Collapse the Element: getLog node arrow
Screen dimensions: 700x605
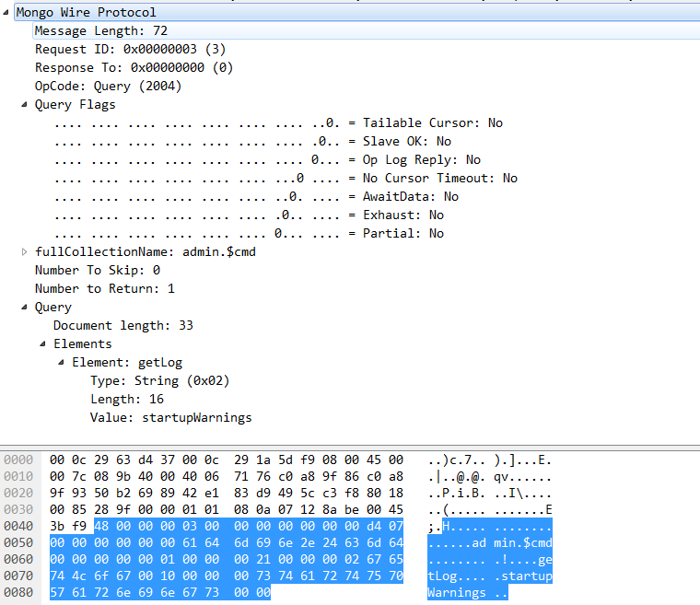click(61, 362)
